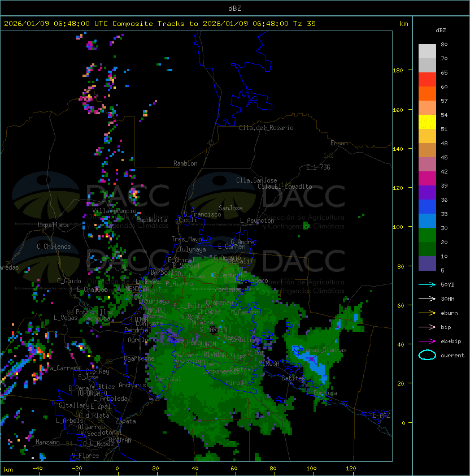
Task: Click the TUPUNGATO map label
Action: click(92, 393)
